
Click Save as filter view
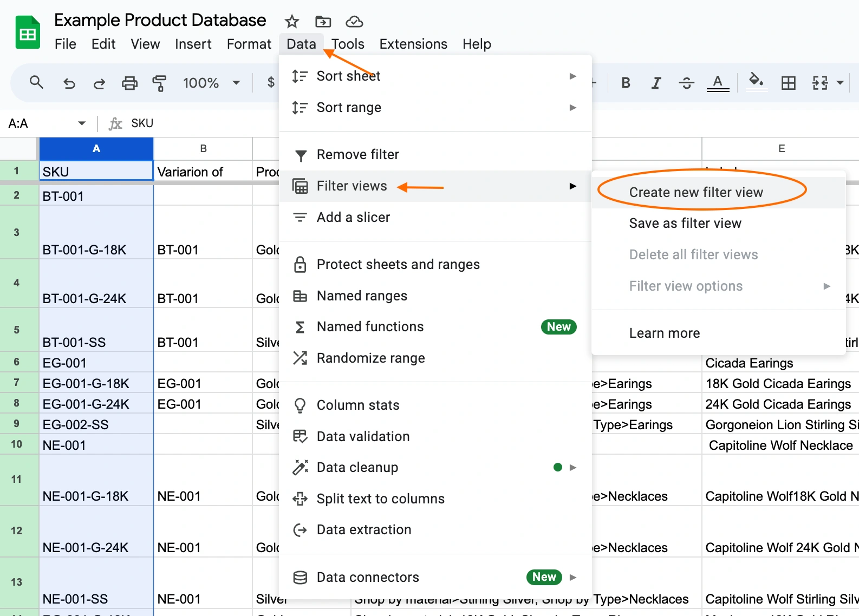[718, 224]
